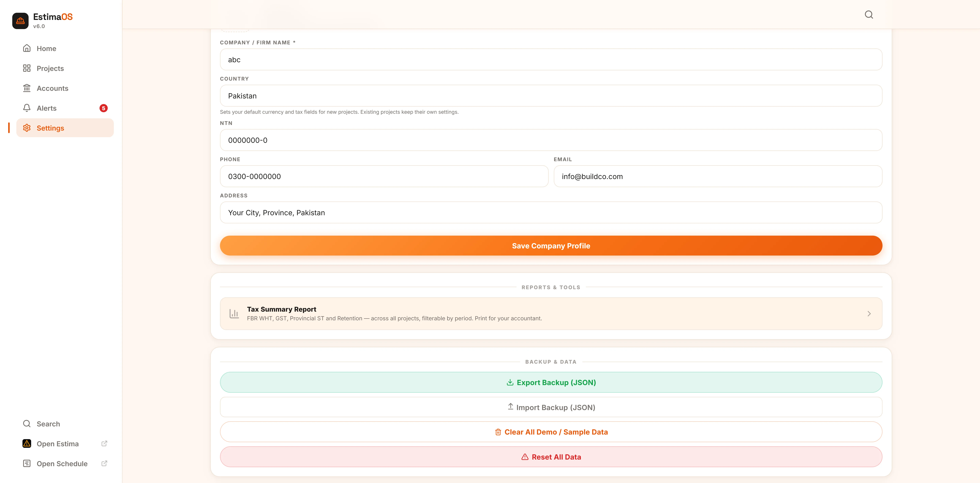The height and width of the screenshot is (483, 980).
Task: Click the external link icon next to Open Estima
Action: [104, 444]
